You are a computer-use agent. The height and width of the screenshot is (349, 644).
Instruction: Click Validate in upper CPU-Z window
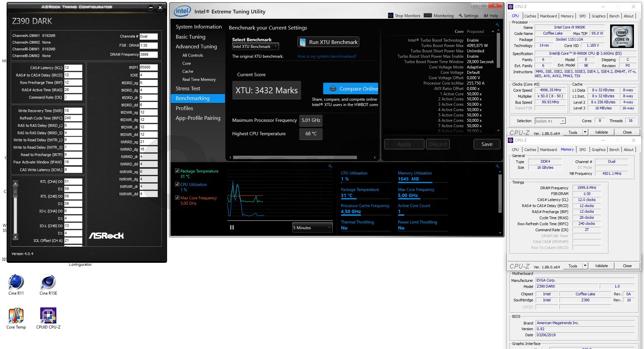(x=601, y=132)
